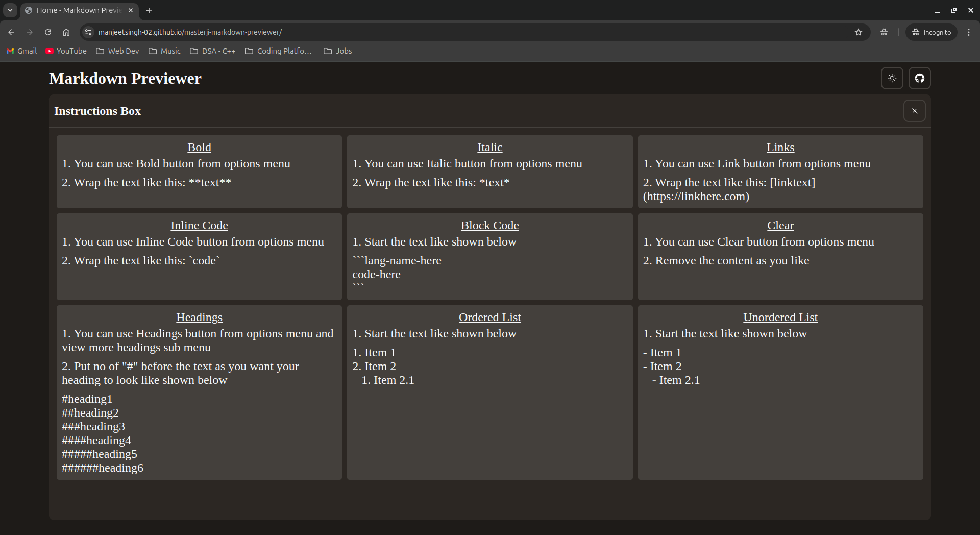Click the Unordered List card heading
This screenshot has width=980, height=535.
tap(780, 317)
